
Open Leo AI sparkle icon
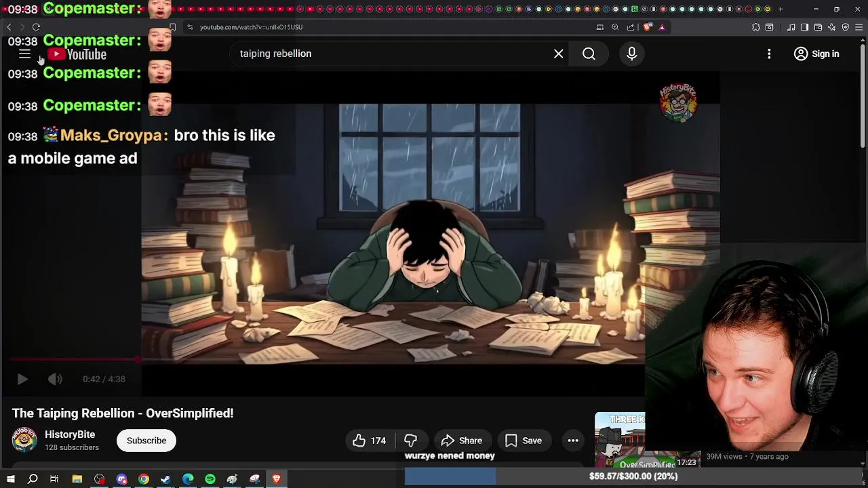click(832, 27)
